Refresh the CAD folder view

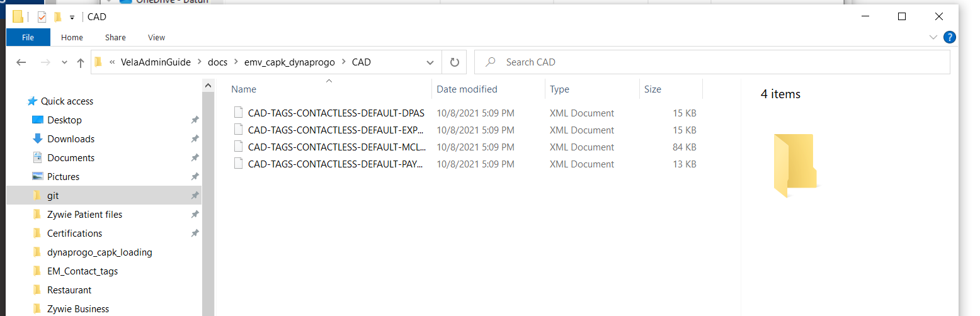[x=454, y=62]
